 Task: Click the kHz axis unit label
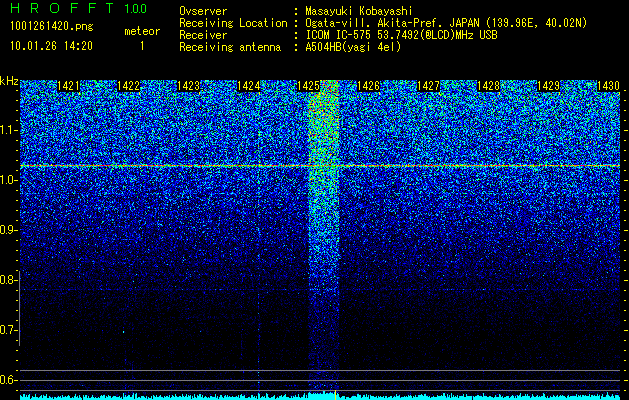pos(9,81)
